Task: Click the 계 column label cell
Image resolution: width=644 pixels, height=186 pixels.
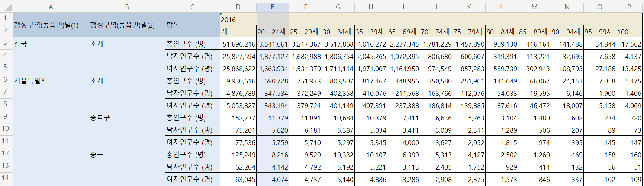Action: (238, 31)
